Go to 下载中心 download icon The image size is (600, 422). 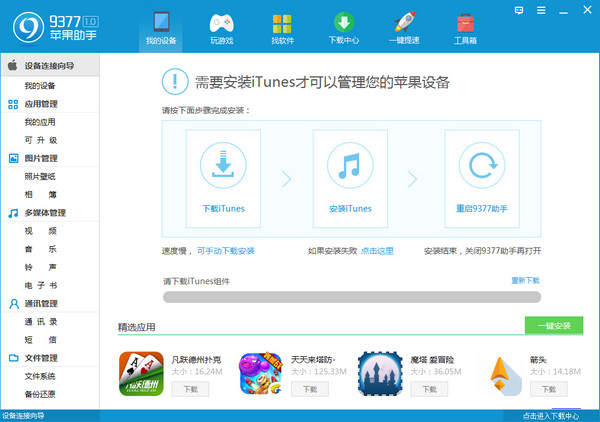pyautogui.click(x=343, y=23)
